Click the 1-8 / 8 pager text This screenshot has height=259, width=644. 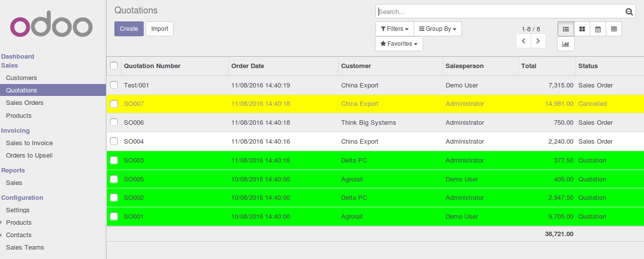(x=531, y=29)
